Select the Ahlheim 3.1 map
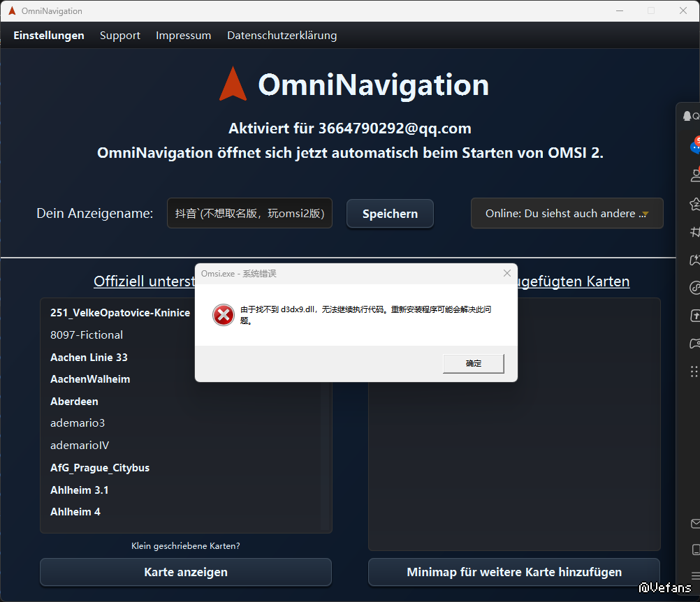The height and width of the screenshot is (602, 700). 79,490
